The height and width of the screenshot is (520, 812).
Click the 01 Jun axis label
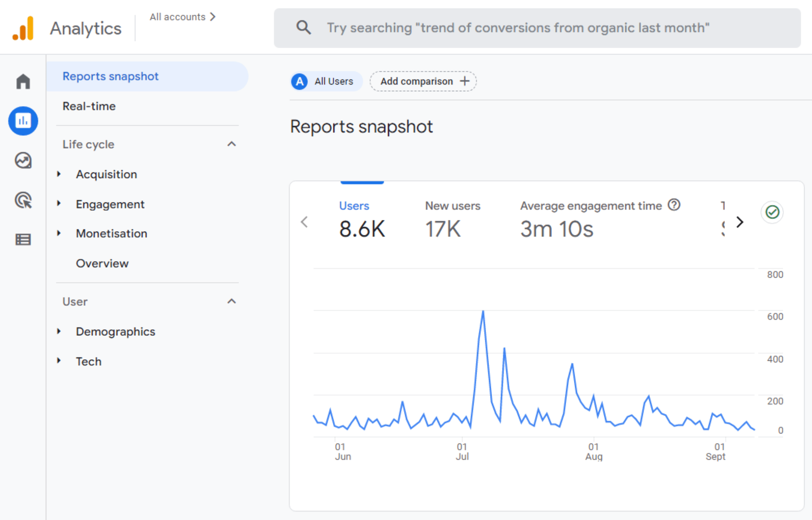[343, 452]
